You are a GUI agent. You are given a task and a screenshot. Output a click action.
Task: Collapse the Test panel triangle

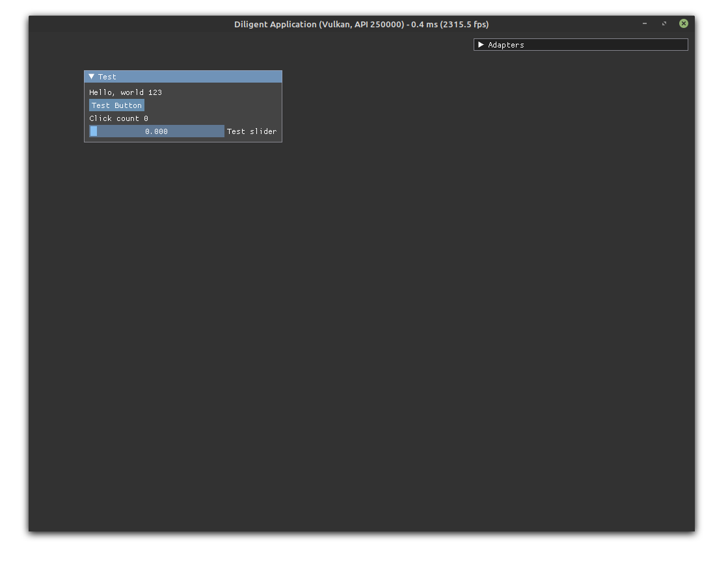[x=92, y=77]
